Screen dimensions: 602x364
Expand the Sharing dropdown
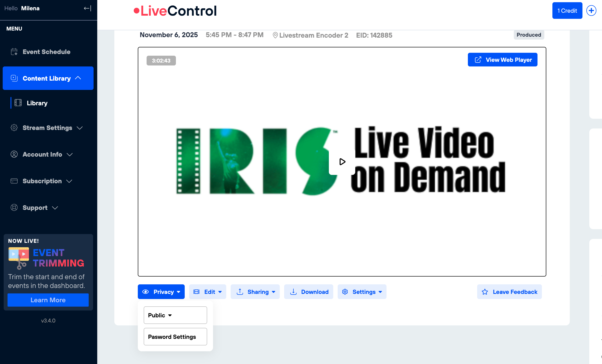tap(255, 292)
